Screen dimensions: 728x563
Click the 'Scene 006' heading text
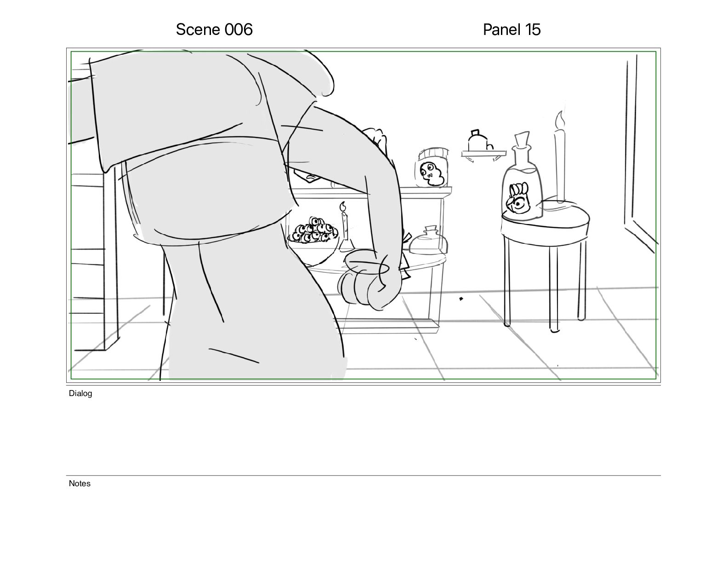point(214,29)
